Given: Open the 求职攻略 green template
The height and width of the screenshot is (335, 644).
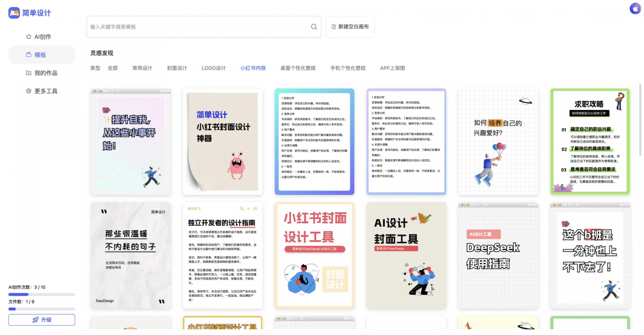Looking at the screenshot, I should pos(590,142).
